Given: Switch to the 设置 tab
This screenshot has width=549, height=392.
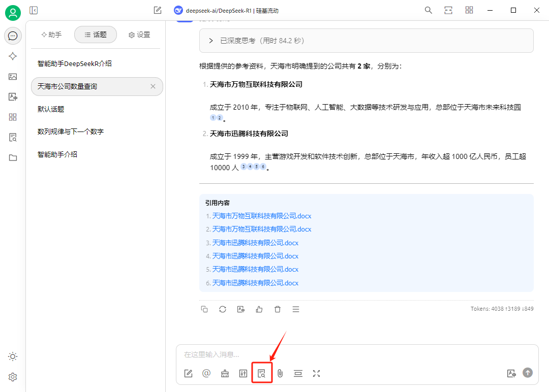Looking at the screenshot, I should click(x=139, y=35).
